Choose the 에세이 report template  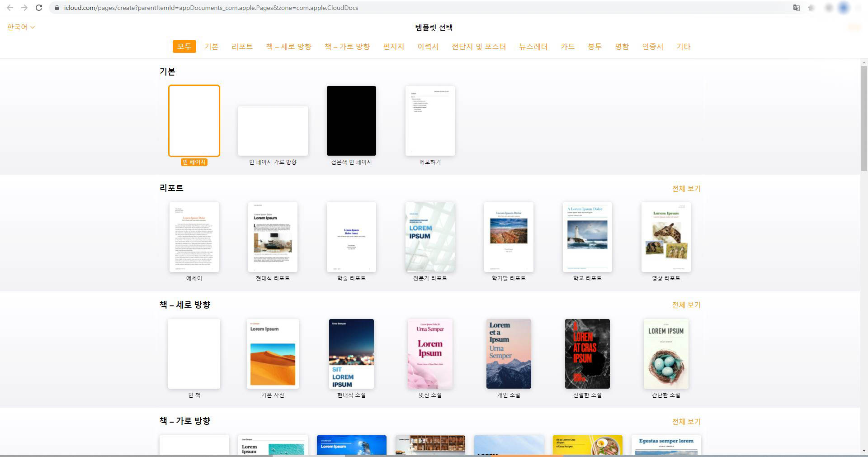(x=194, y=237)
